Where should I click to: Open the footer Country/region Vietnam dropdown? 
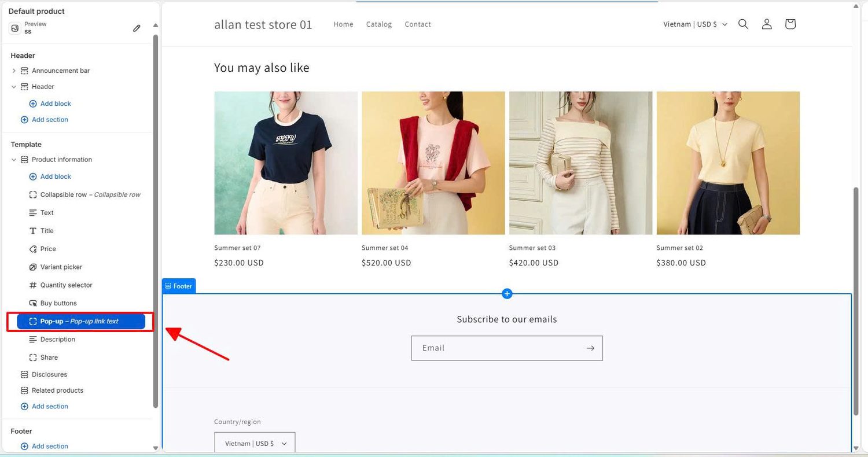[x=255, y=443]
